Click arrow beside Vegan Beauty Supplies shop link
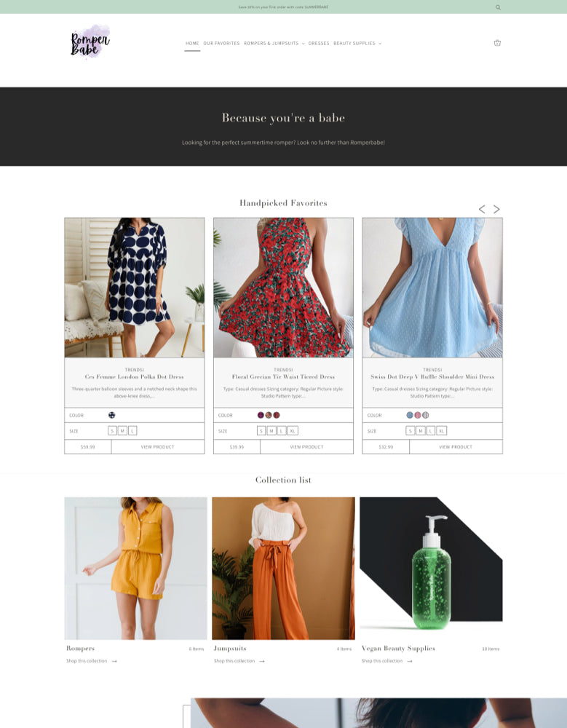567x728 pixels. coord(410,661)
